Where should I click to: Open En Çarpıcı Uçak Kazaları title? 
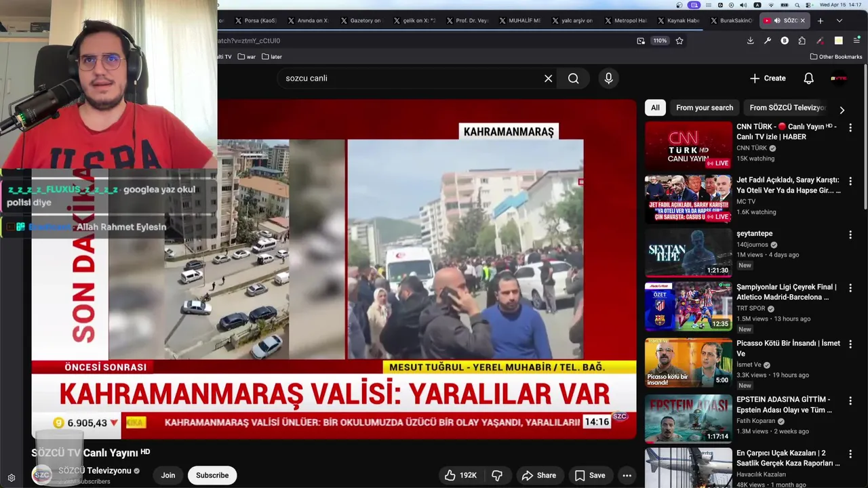click(x=788, y=458)
